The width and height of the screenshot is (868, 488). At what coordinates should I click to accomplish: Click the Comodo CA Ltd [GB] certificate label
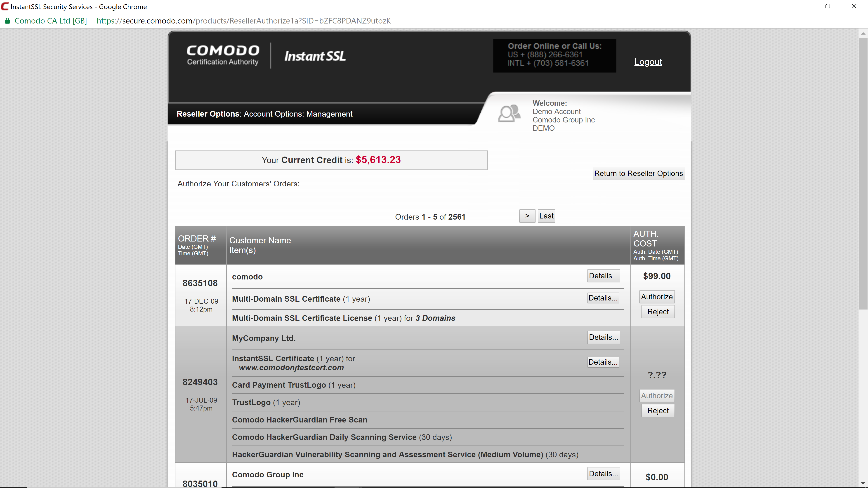click(51, 21)
